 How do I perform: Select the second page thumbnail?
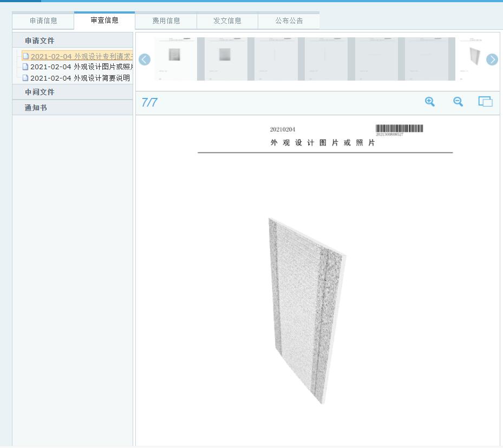225,59
